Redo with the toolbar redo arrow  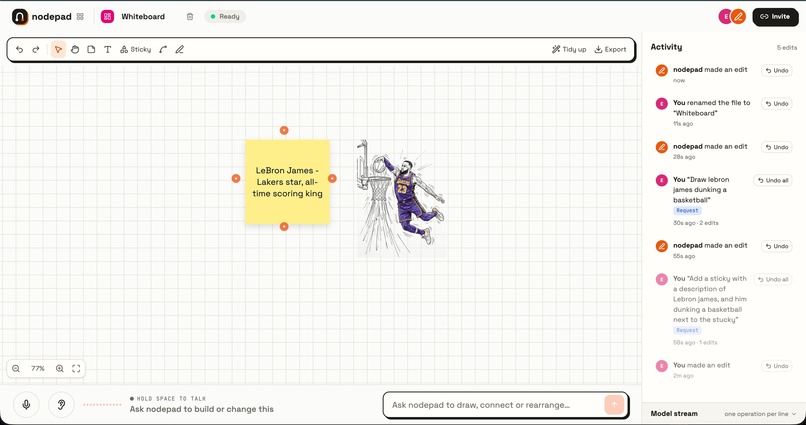[36, 49]
